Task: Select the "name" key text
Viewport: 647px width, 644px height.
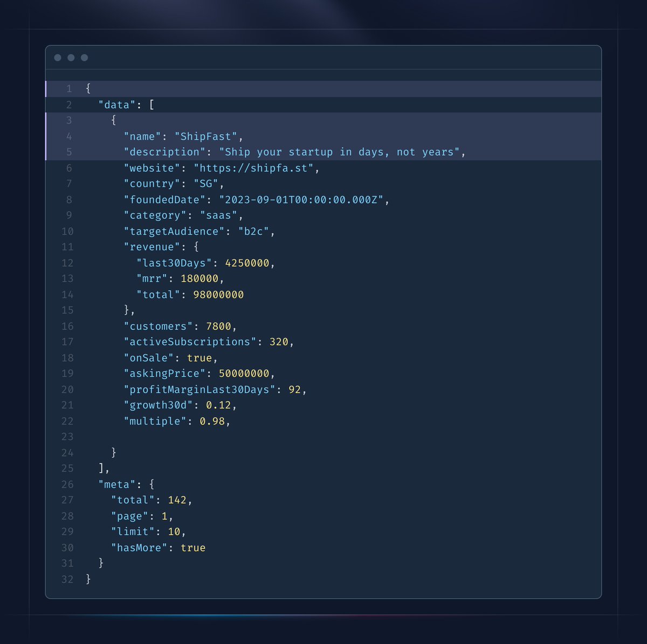Action: [x=142, y=136]
